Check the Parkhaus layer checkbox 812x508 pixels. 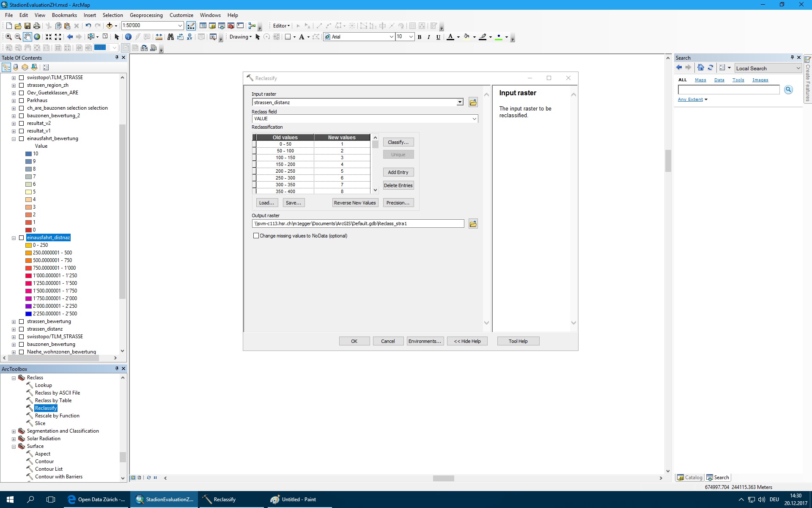point(21,100)
